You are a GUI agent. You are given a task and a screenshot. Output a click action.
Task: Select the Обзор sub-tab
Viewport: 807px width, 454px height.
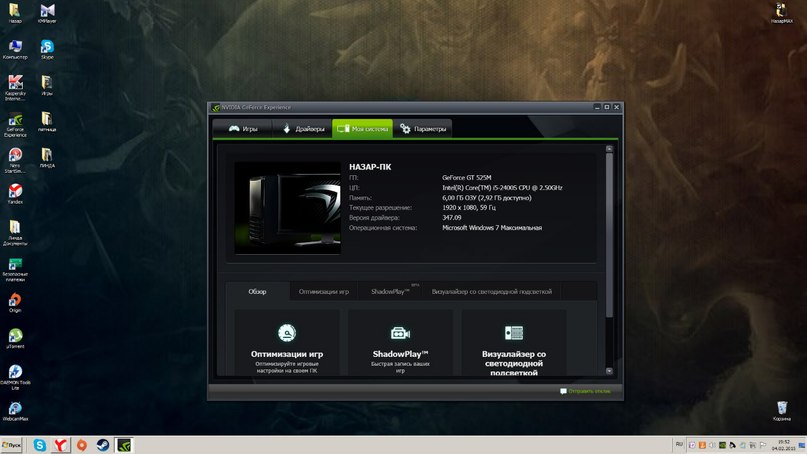(257, 291)
